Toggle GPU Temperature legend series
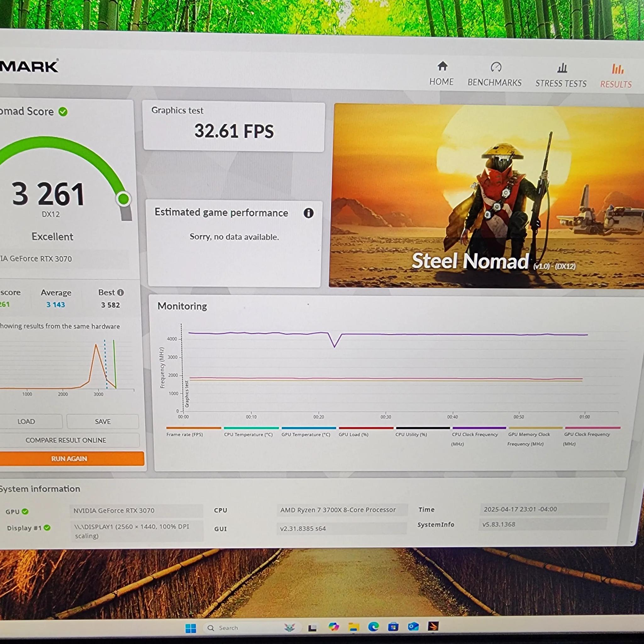Viewport: 644px width, 644px height. [309, 431]
